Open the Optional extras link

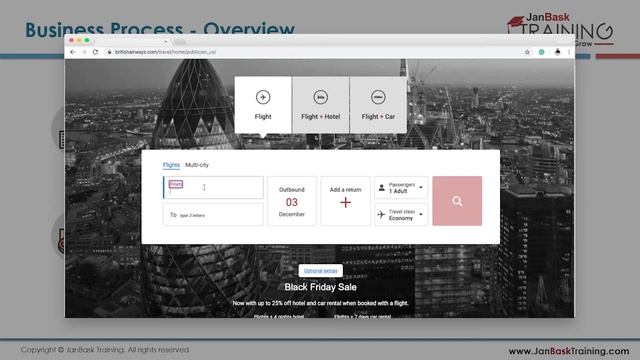pyautogui.click(x=320, y=271)
